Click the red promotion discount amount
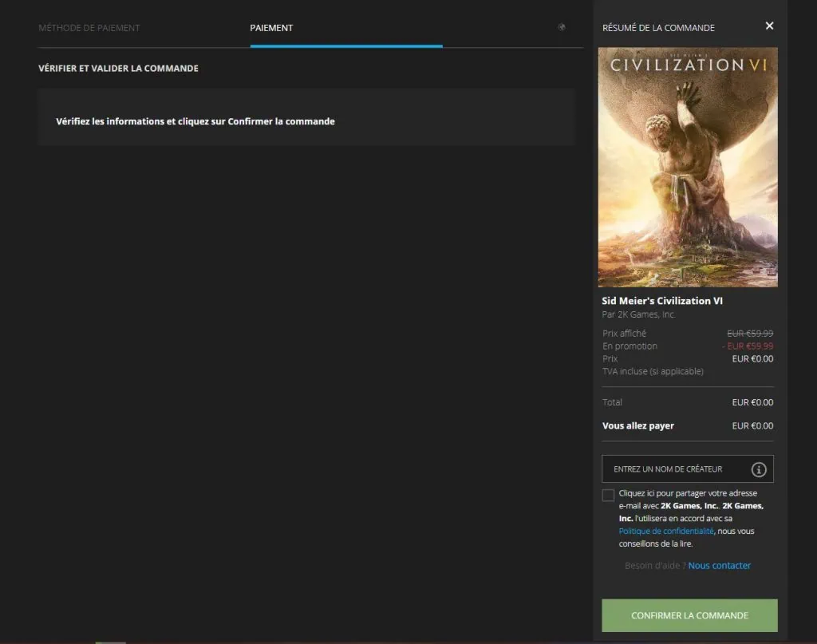 747,346
